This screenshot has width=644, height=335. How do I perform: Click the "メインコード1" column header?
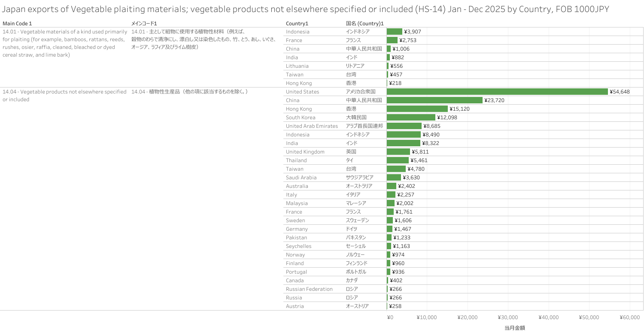point(147,23)
